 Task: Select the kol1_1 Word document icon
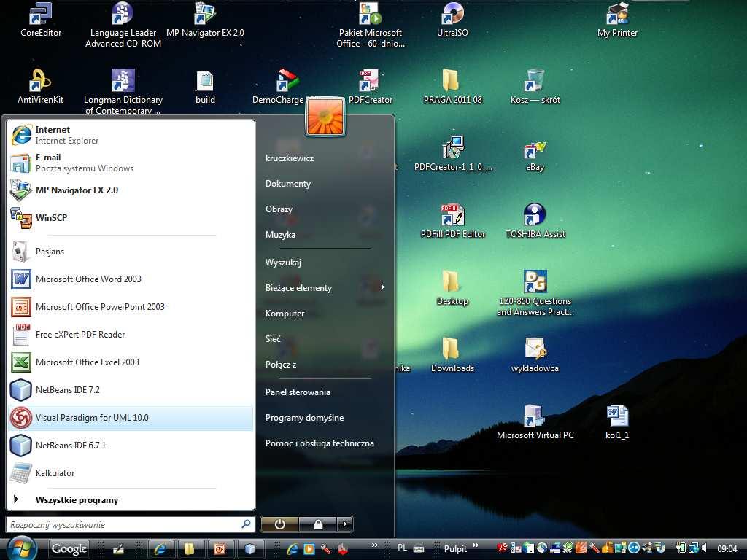click(617, 422)
